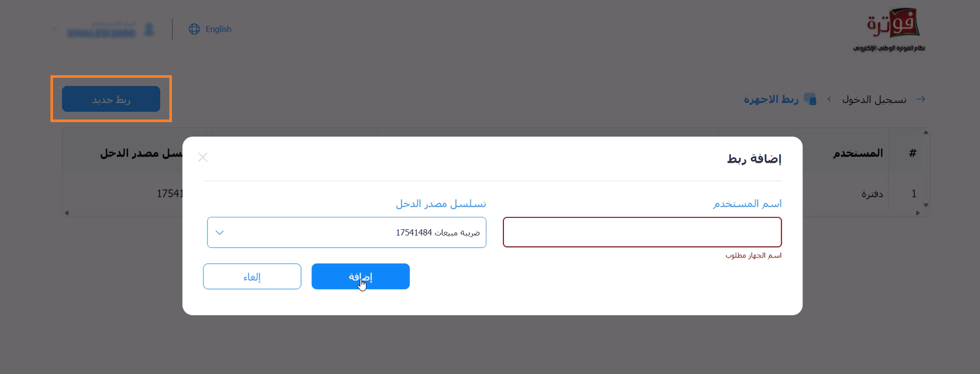Click the table's scroll up arrow

(926, 132)
